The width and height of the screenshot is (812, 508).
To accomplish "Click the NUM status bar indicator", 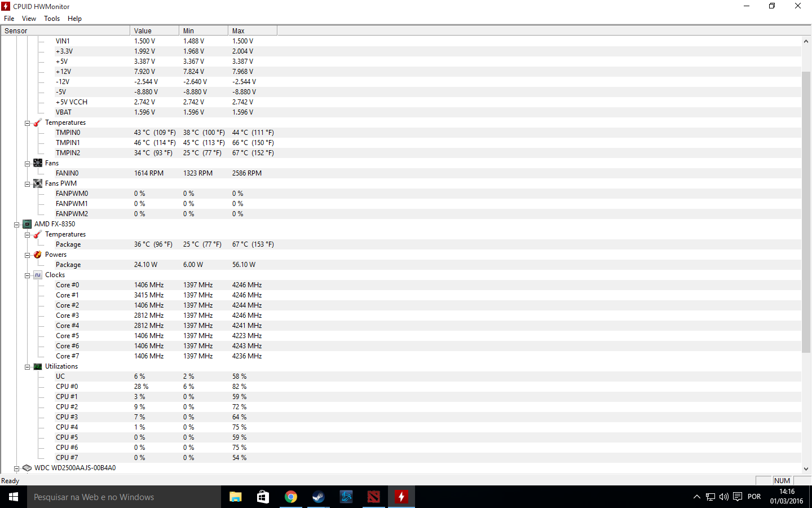I will pos(782,481).
